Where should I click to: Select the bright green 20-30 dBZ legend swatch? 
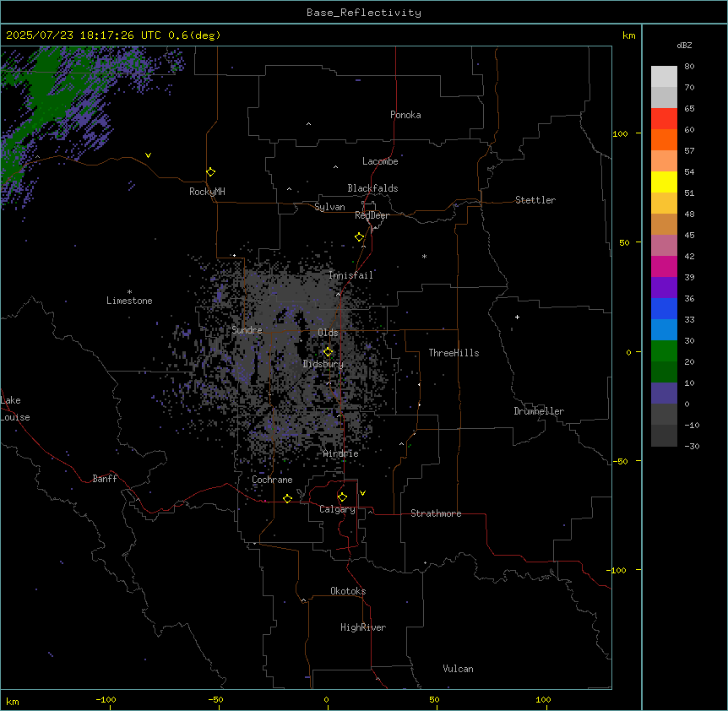coord(664,351)
